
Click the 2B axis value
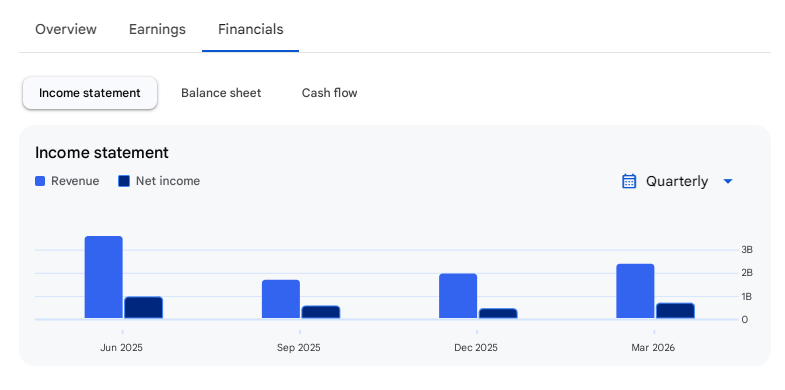[747, 273]
